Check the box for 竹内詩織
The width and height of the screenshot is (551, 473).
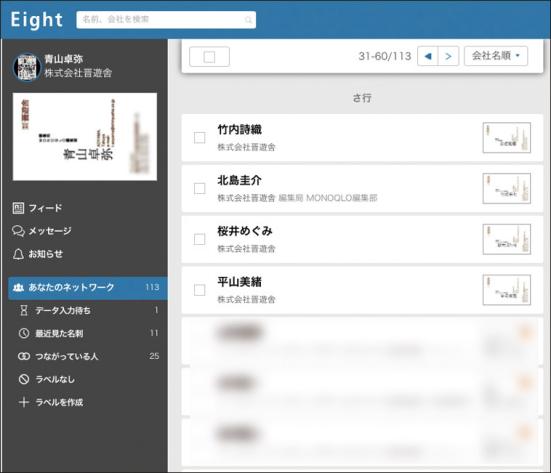pos(200,138)
